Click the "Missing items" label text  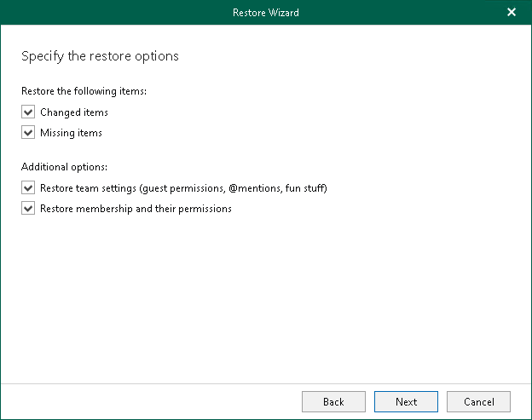click(x=71, y=133)
